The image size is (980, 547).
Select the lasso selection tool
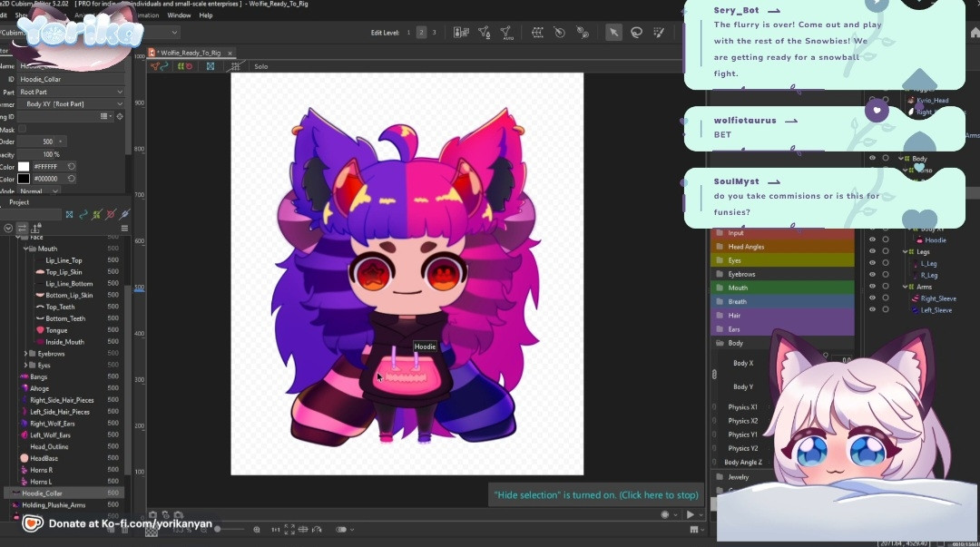click(636, 33)
